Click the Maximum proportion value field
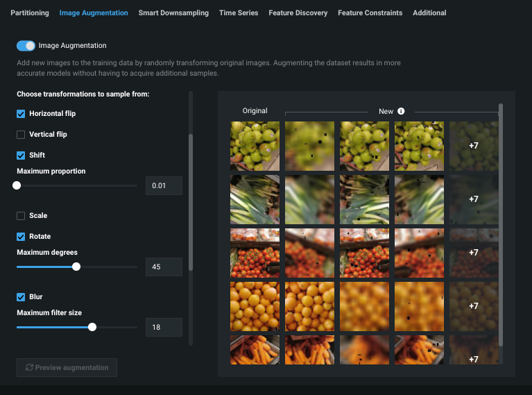532x395 pixels. coord(164,185)
